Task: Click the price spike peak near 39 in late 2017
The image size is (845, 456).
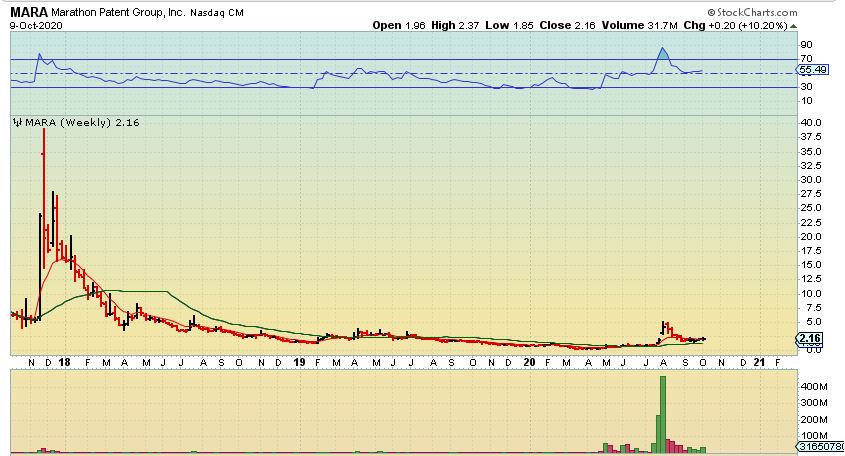Action: [44, 130]
